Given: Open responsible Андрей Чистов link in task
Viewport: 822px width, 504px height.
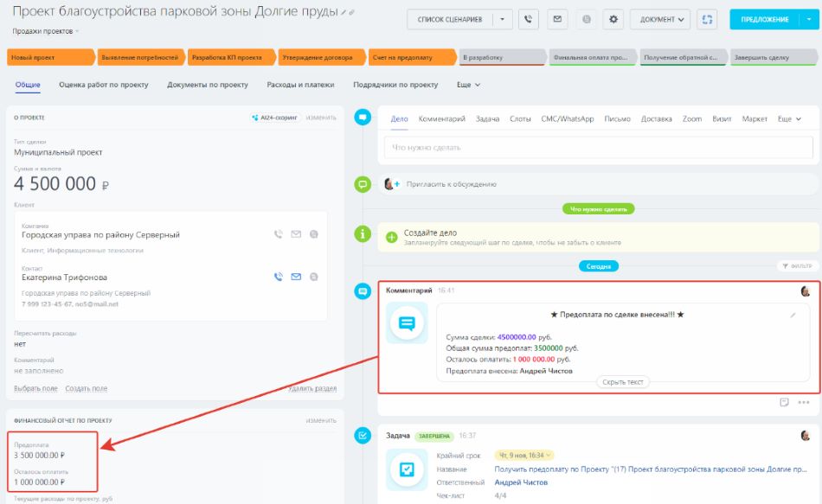Looking at the screenshot, I should (x=521, y=482).
